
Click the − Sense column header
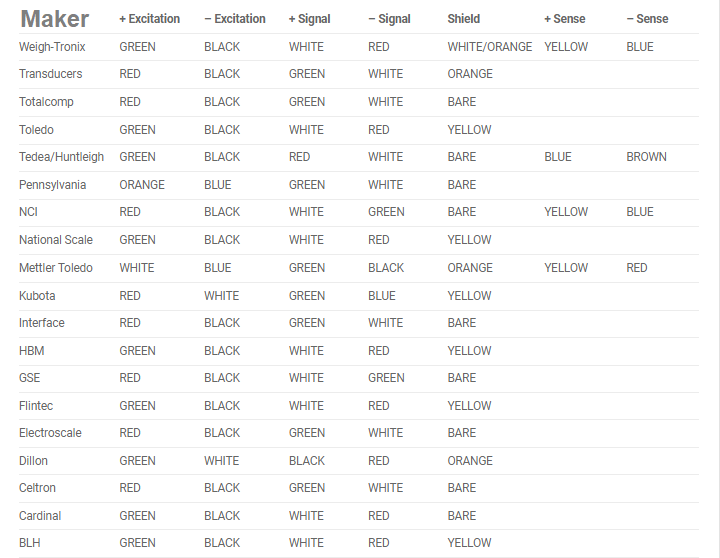tap(647, 19)
